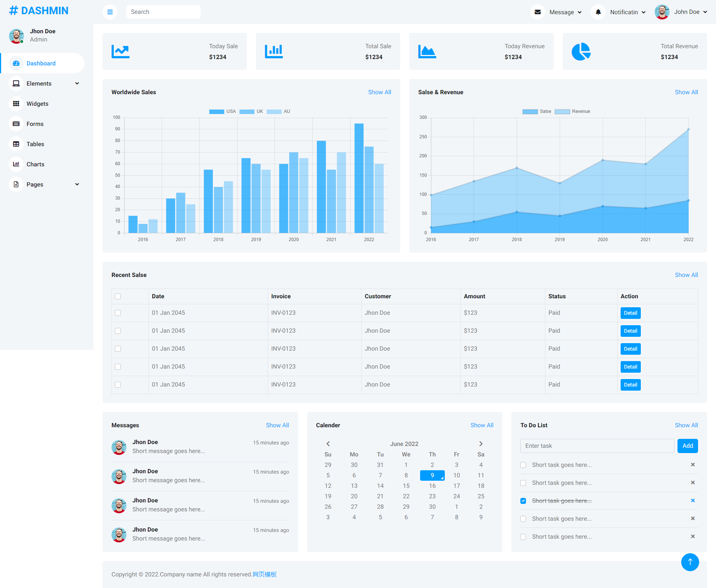Click the envelope Message icon
Image resolution: width=716 pixels, height=588 pixels.
click(538, 12)
